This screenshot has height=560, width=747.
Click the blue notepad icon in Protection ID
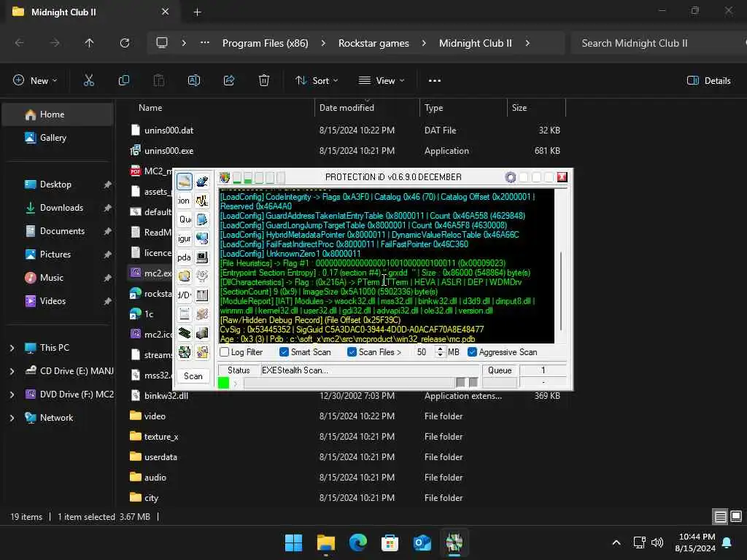coord(202,219)
